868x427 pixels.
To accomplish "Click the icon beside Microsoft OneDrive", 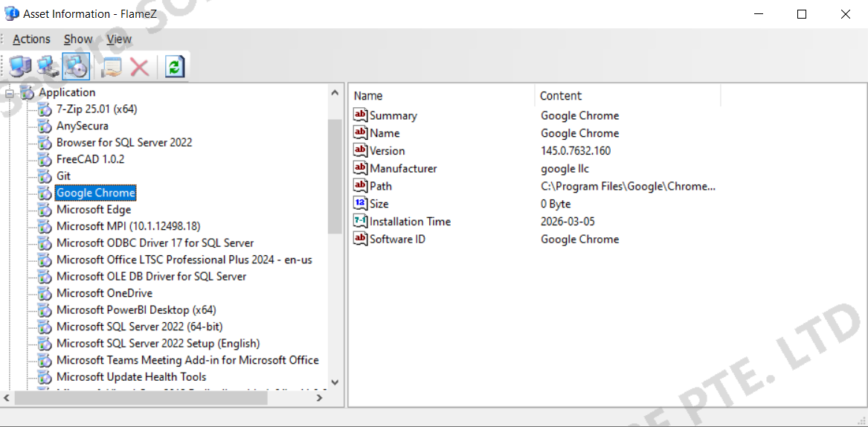I will pos(45,293).
